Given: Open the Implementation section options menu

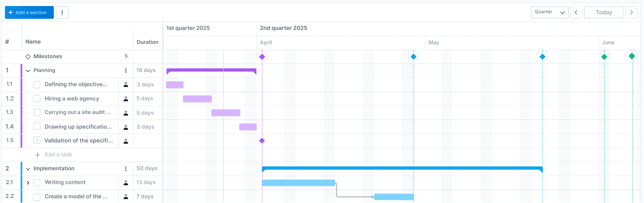Looking at the screenshot, I should pyautogui.click(x=126, y=168).
